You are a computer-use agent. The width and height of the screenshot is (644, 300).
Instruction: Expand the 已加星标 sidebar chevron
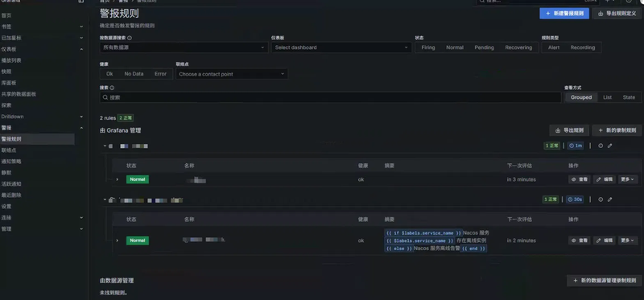pyautogui.click(x=81, y=38)
